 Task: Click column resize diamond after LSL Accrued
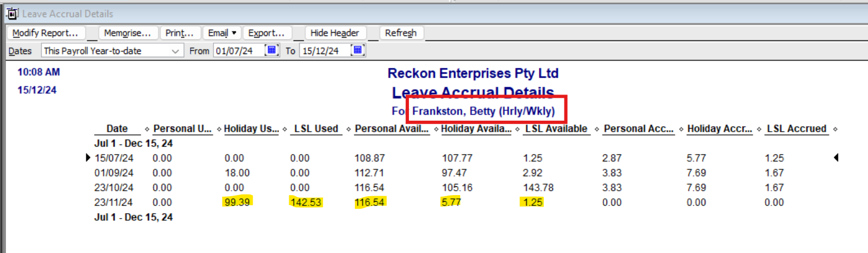click(835, 129)
